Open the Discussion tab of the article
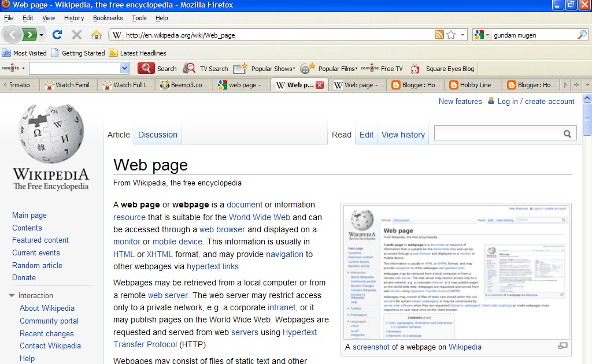Viewport: 592px width, 364px height. click(157, 135)
